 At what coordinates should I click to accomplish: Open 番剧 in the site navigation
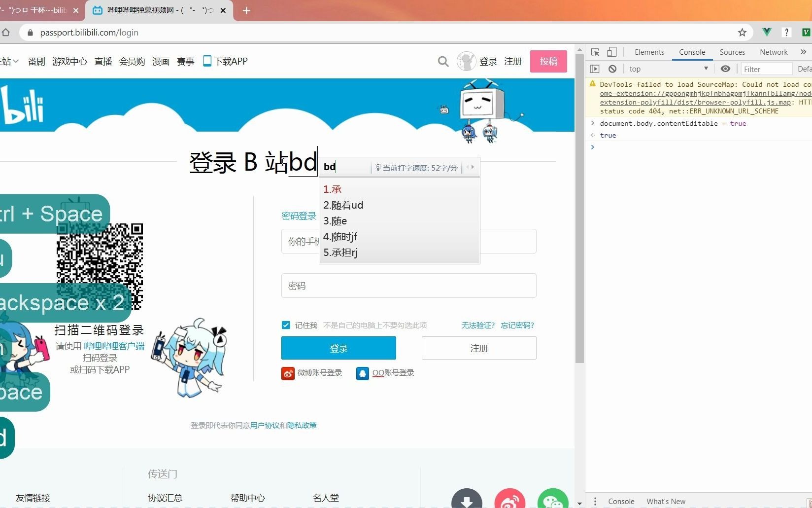(36, 61)
